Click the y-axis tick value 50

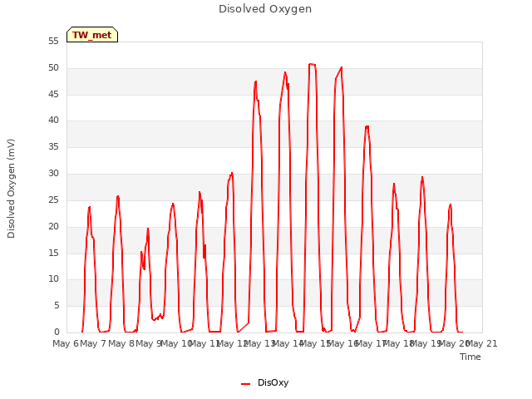[53, 68]
